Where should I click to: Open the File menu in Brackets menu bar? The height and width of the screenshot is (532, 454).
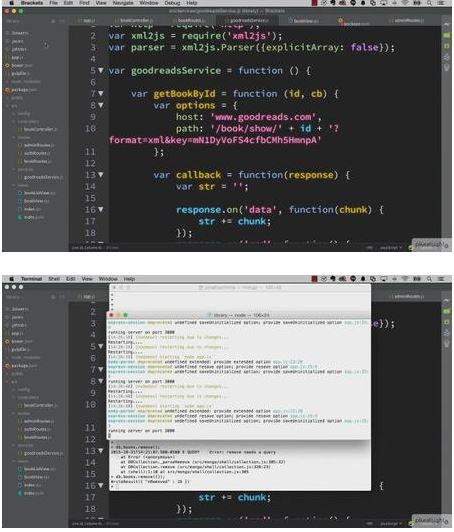point(53,3)
